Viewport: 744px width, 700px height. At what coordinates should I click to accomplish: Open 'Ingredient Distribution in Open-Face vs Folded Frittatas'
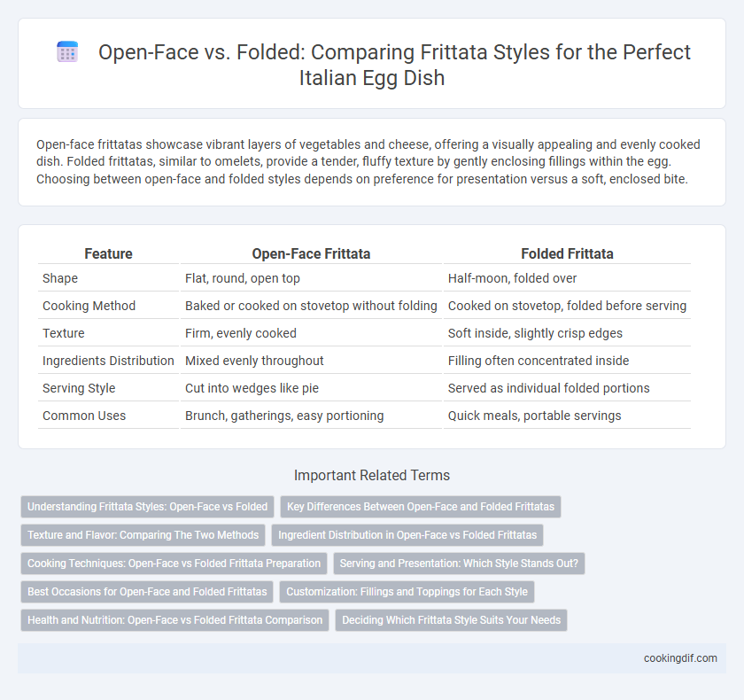click(407, 535)
